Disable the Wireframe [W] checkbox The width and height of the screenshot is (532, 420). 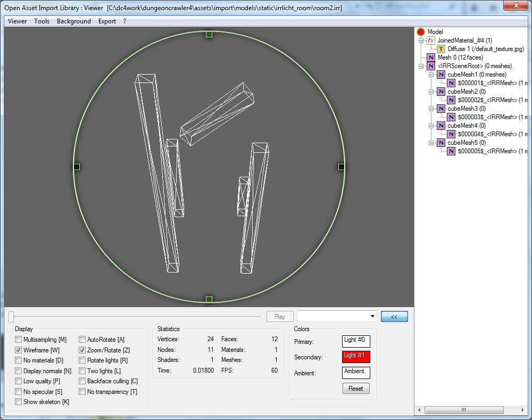[19, 350]
